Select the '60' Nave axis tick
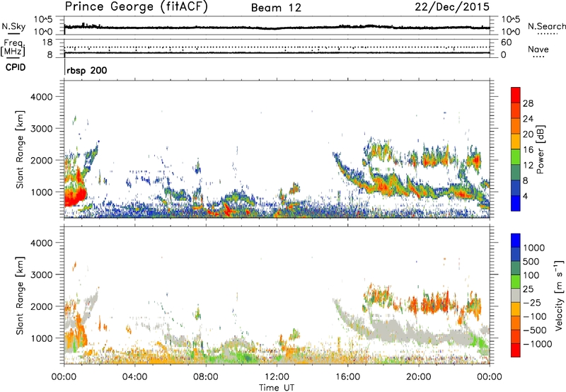Image resolution: width=566 pixels, height=392 pixels. 506,42
